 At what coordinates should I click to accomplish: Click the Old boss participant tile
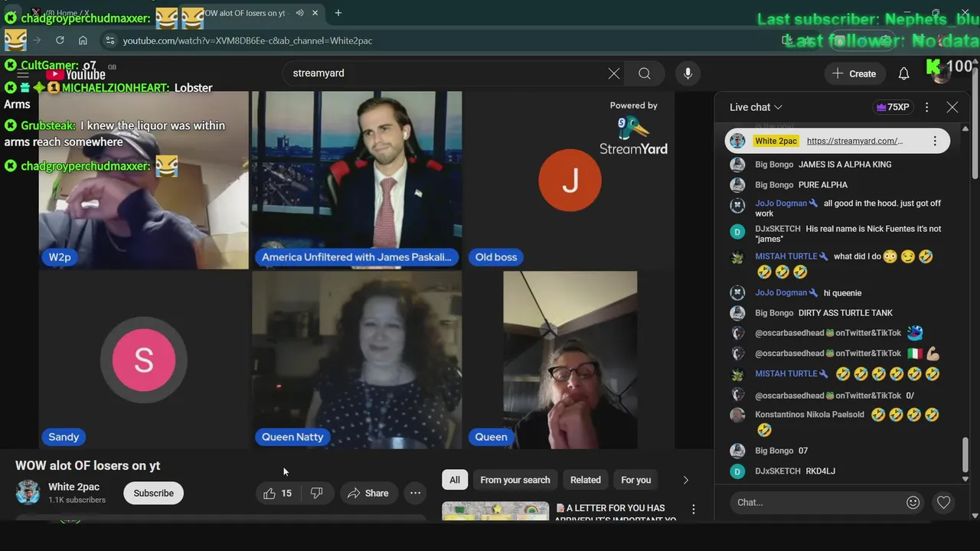pos(570,180)
